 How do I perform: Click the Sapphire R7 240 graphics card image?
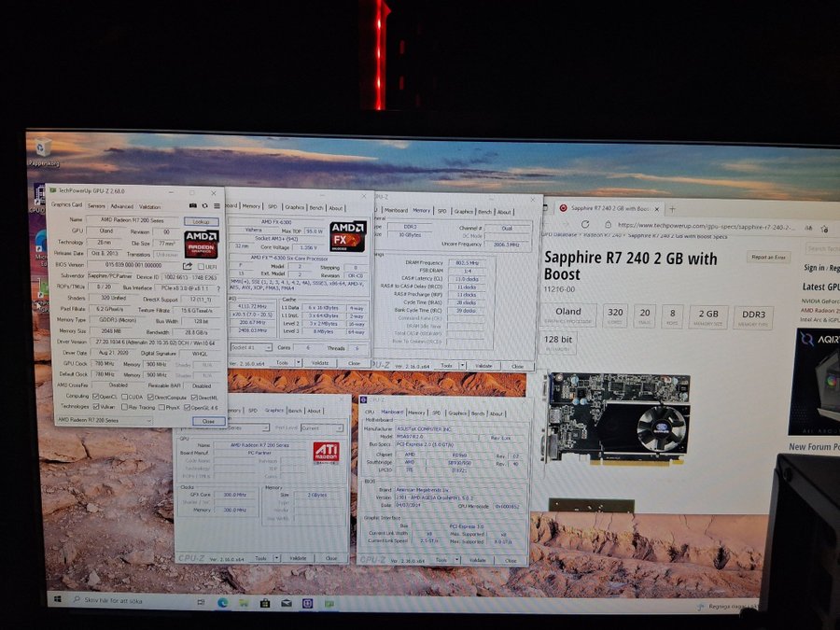pyautogui.click(x=616, y=417)
